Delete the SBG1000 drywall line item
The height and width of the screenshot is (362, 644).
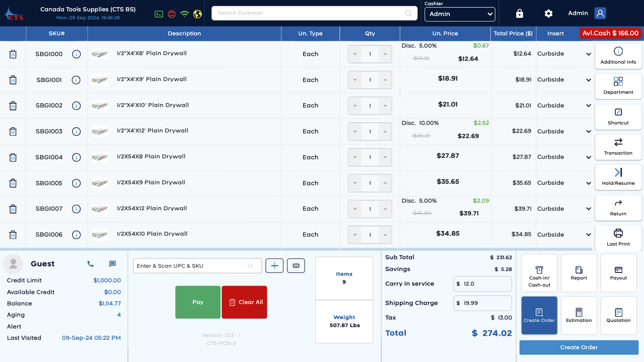(13, 54)
